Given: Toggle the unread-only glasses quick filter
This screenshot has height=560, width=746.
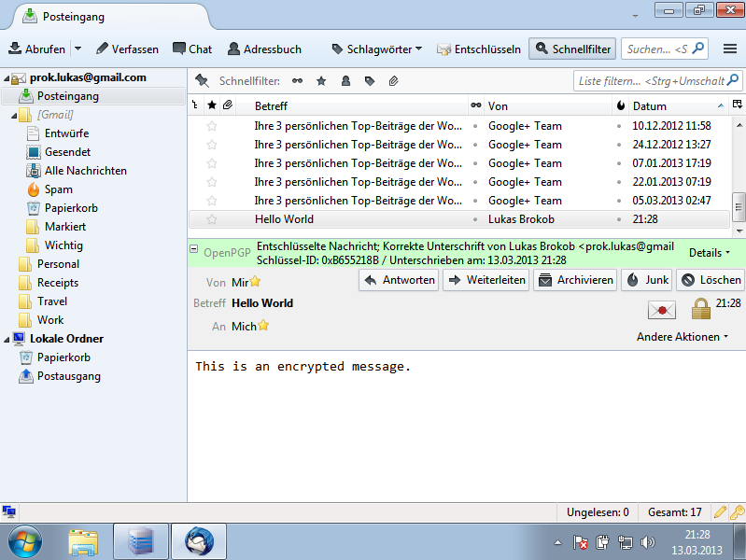Looking at the screenshot, I should (x=297, y=81).
